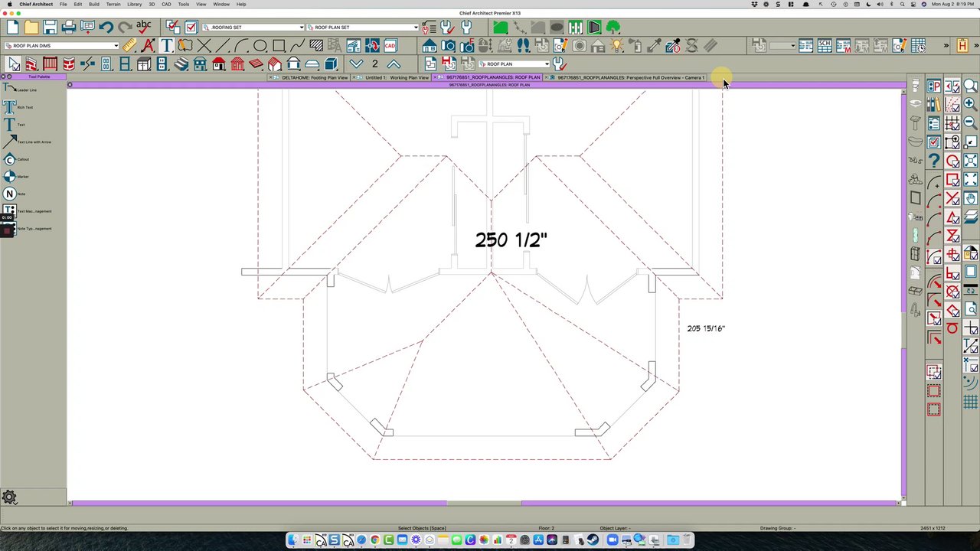Create a new plan with New File icon

click(13, 28)
